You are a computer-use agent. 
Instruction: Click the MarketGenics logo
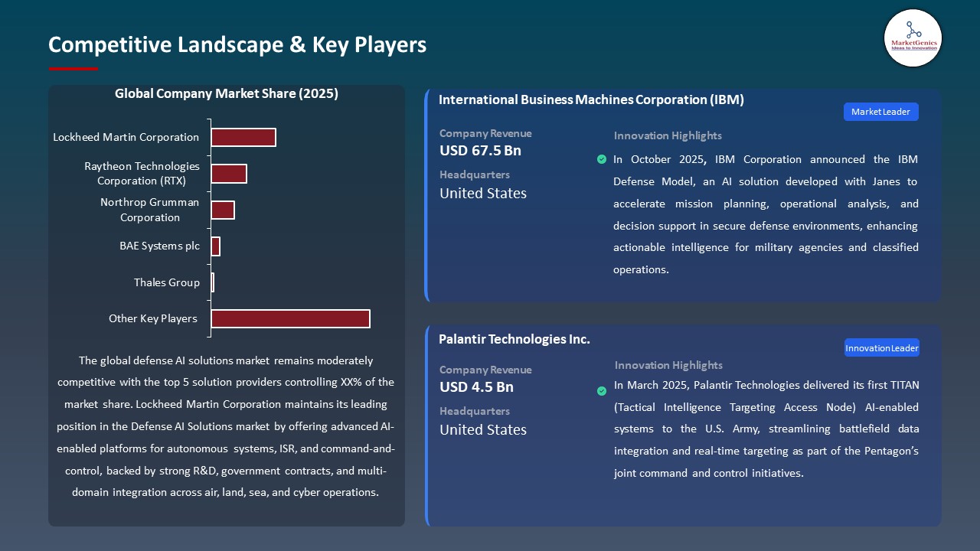(913, 38)
